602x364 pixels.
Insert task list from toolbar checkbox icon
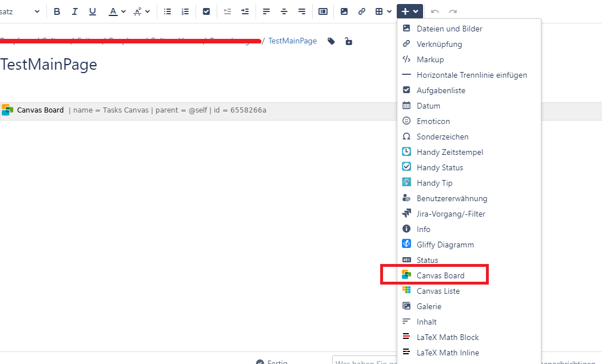click(206, 11)
